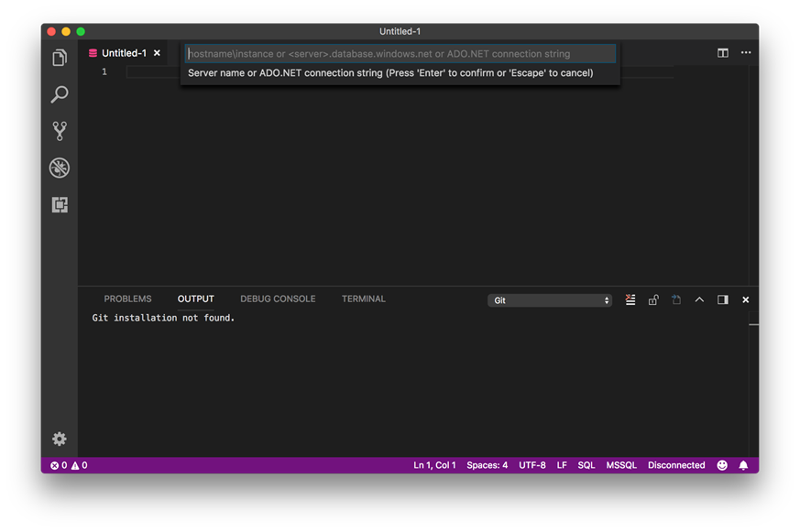Open notifications via the bell icon

click(743, 465)
